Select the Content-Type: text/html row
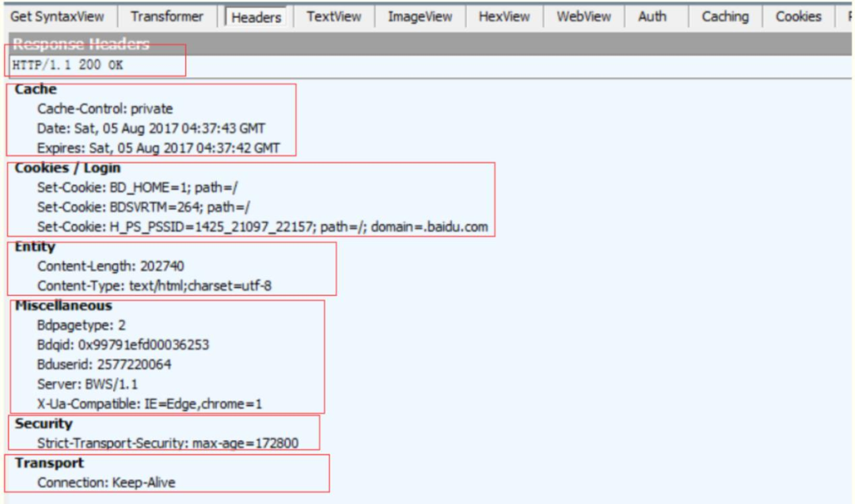 pos(154,286)
